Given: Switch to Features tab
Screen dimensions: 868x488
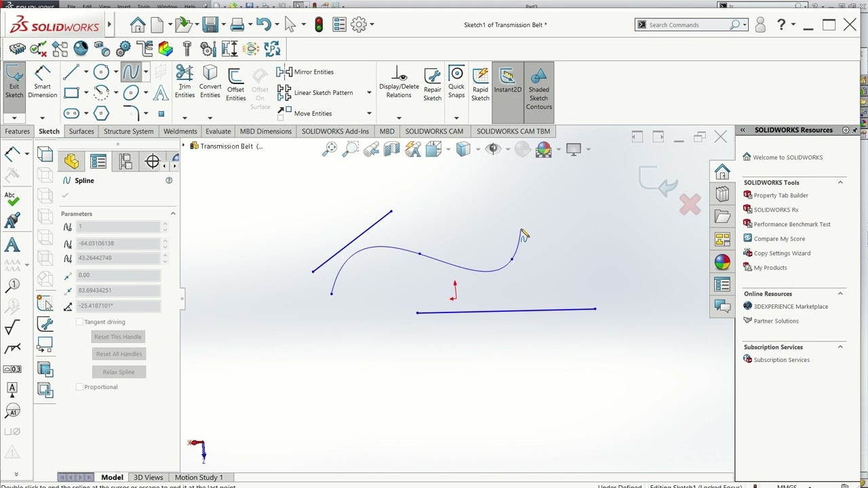Looking at the screenshot, I should (x=17, y=131).
